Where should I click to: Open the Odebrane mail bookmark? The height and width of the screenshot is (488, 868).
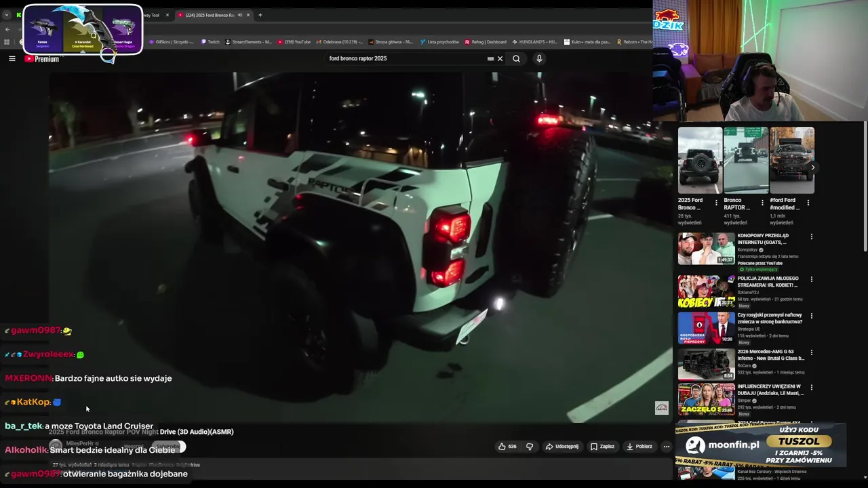click(x=339, y=42)
